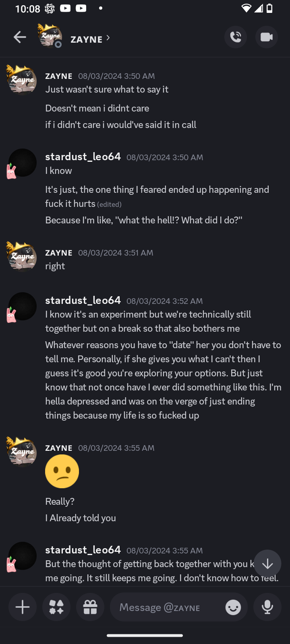Tap the stardust_leo64 username at 3:50 AM
This screenshot has width=290, height=644.
pos(83,157)
